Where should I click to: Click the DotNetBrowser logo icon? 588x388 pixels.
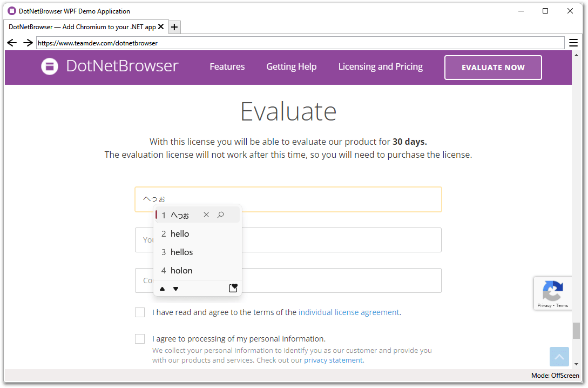[x=50, y=66]
